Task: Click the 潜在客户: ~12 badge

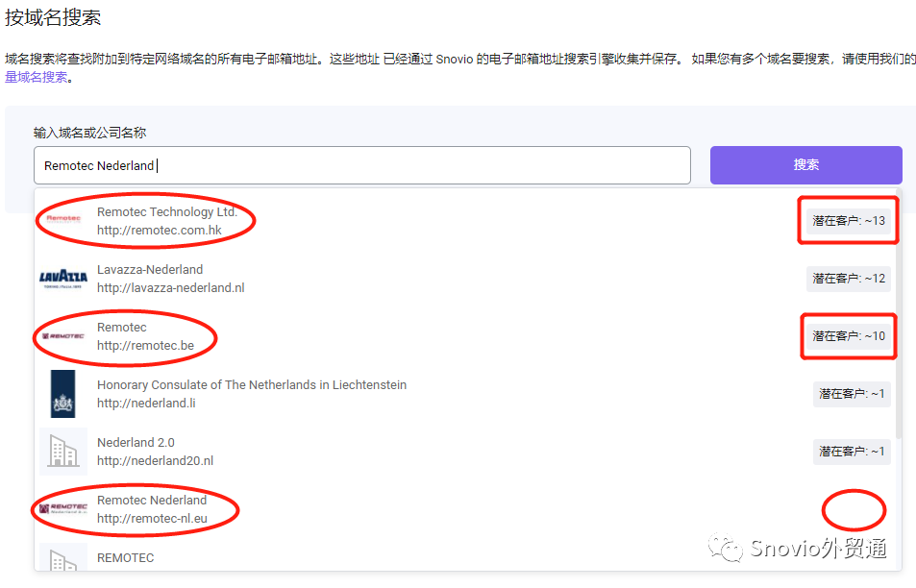Action: (848, 279)
